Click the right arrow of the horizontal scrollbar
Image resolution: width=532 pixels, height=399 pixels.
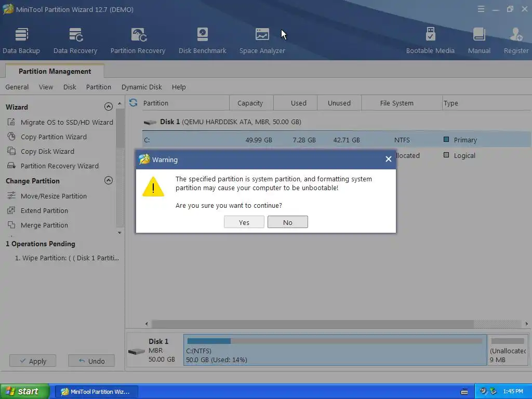point(527,324)
